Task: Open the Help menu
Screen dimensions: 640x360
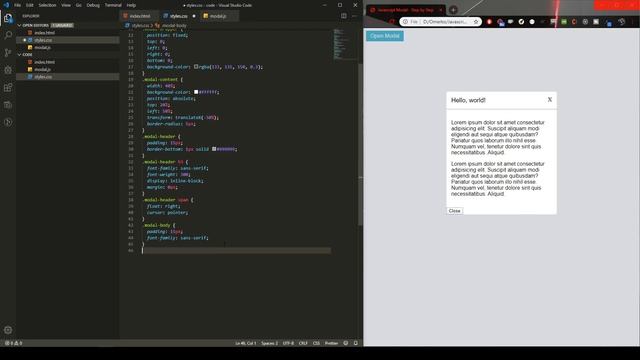Action: 131,5
